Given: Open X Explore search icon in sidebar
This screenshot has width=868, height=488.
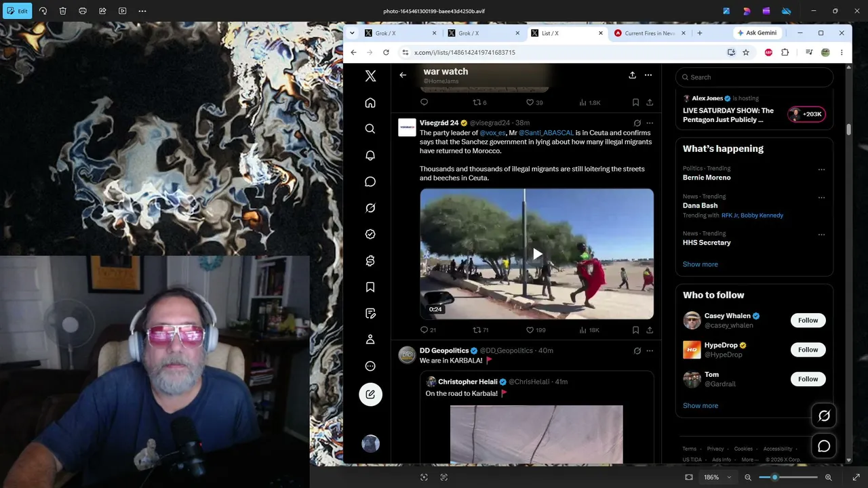Looking at the screenshot, I should [370, 129].
